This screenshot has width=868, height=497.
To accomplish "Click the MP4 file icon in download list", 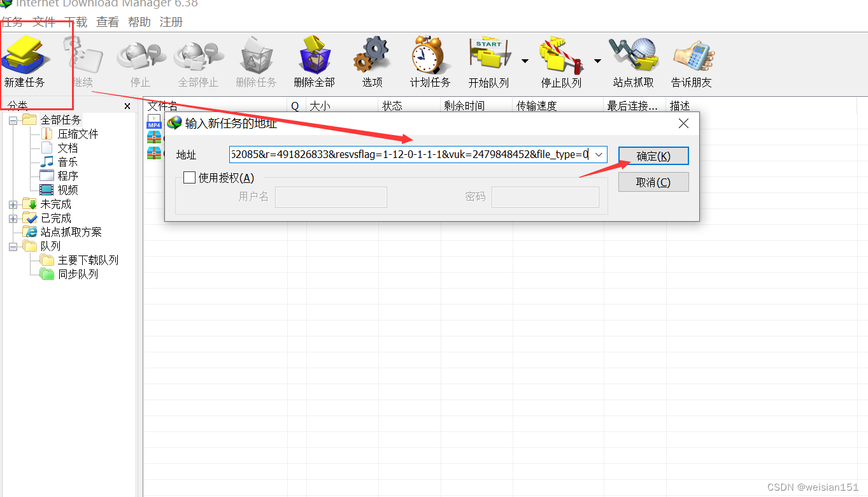I will pos(154,121).
